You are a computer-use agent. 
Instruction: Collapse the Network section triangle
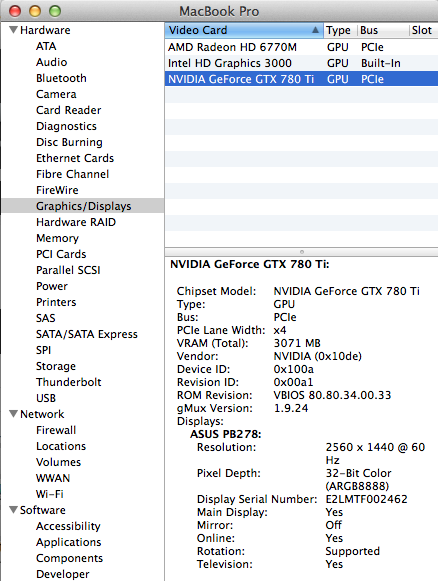click(13, 414)
